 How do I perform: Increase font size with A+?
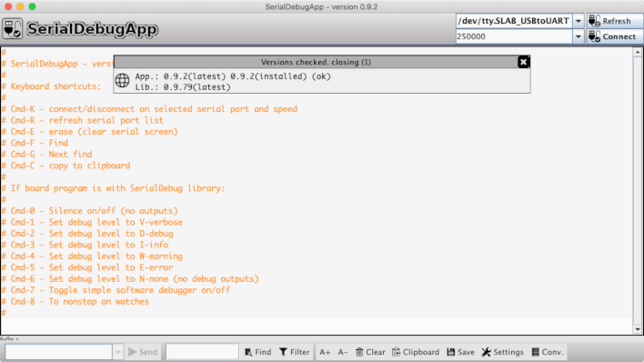click(x=325, y=352)
